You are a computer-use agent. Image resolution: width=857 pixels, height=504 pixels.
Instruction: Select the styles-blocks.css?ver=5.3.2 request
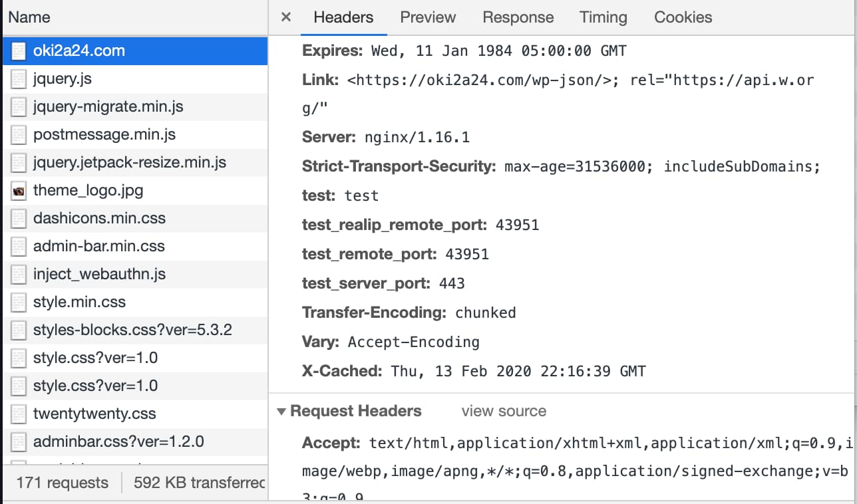(134, 330)
